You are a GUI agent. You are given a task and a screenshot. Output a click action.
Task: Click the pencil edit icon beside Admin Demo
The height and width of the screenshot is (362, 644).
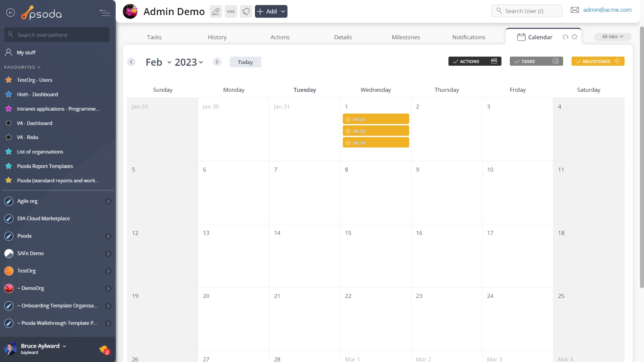[x=216, y=11]
